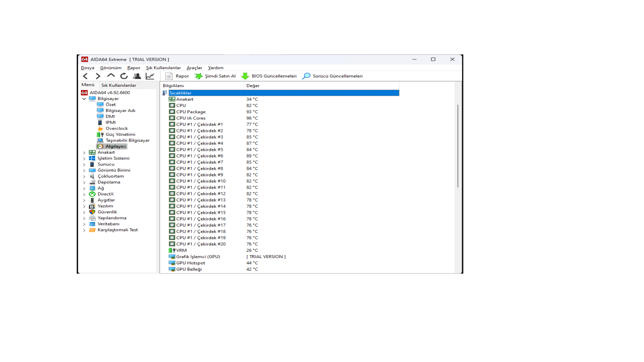Expand the İşletim Sistemi node
644x362 pixels.
tap(84, 158)
